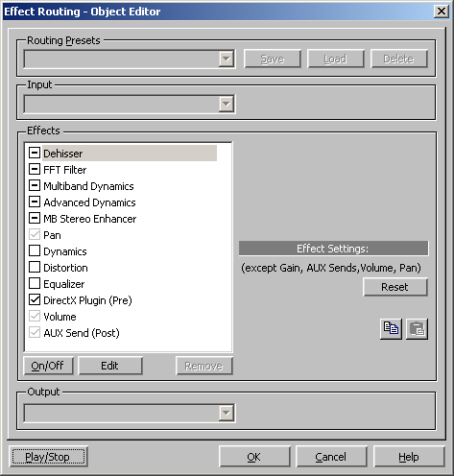The image size is (454, 476).
Task: Click the Edit effect button
Action: pyautogui.click(x=110, y=366)
